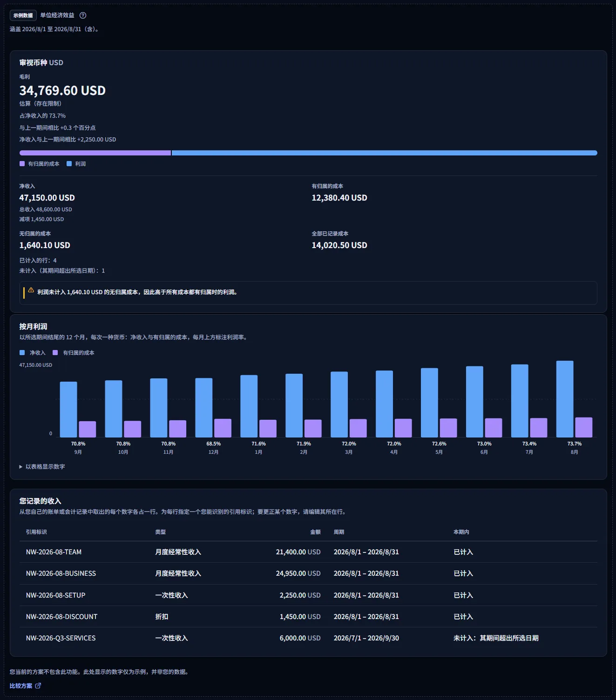Click the 68.5% margin label under 12月

coord(214,444)
